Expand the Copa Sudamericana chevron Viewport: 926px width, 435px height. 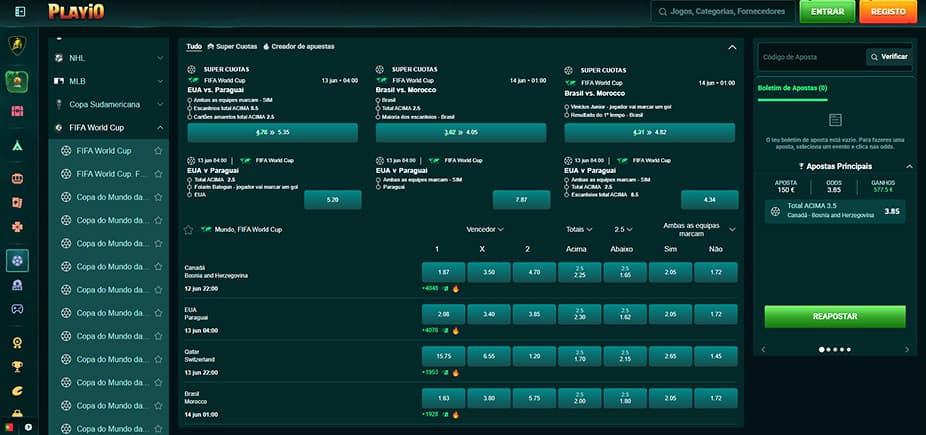click(160, 104)
